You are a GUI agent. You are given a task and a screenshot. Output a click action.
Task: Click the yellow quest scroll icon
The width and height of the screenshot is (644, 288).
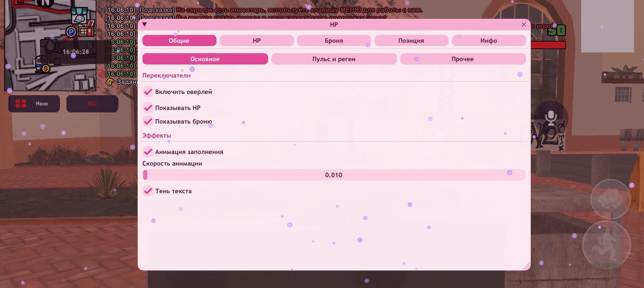(x=110, y=82)
